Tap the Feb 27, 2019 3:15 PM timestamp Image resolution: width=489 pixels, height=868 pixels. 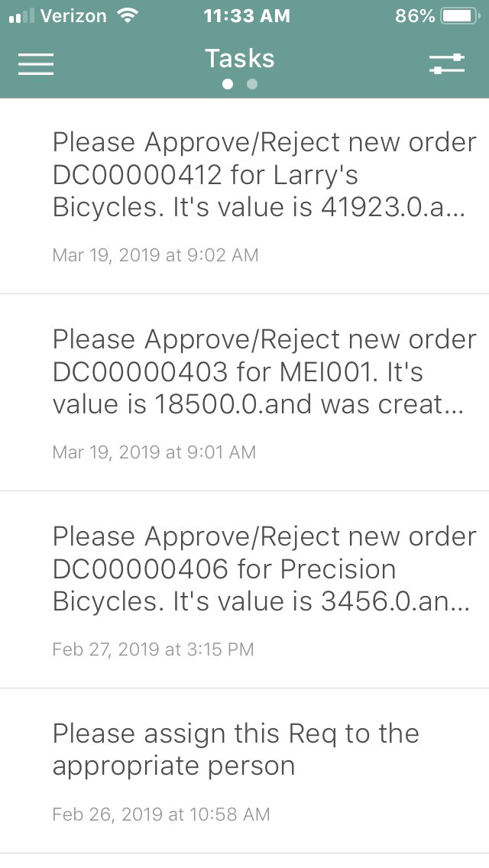tap(153, 649)
